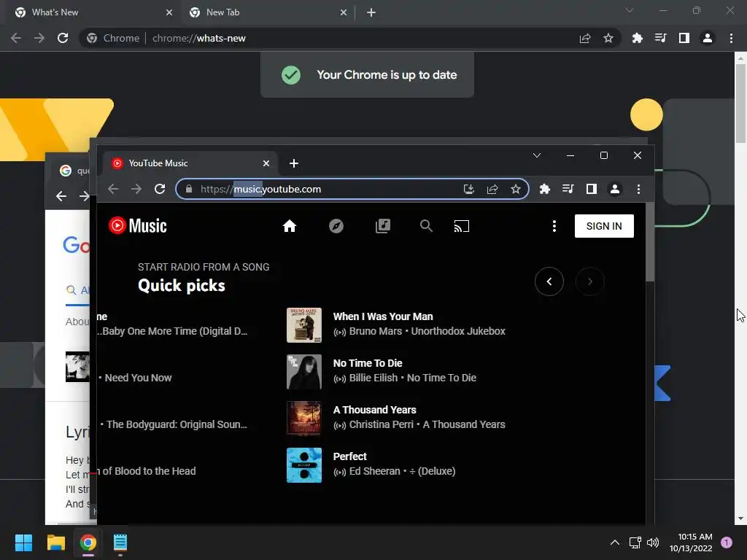Viewport: 747px width, 560px height.
Task: Open taskbar clock showing 10:15 AM
Action: click(x=691, y=542)
